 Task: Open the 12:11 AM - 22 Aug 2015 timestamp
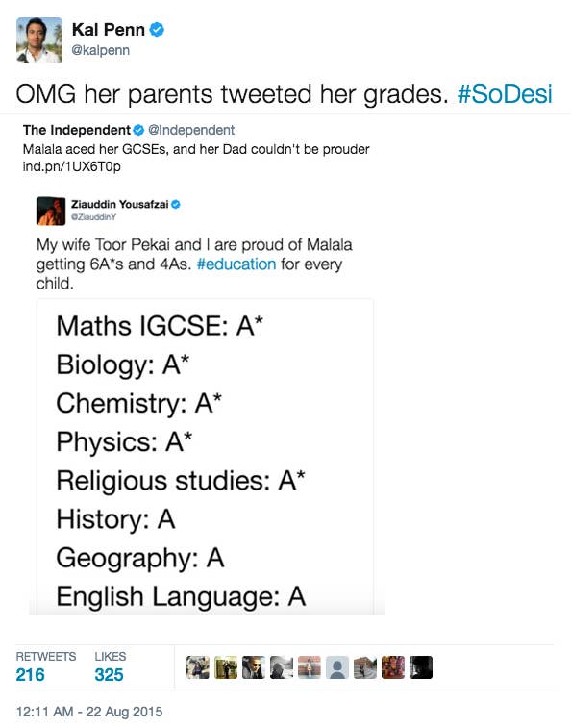click(89, 712)
